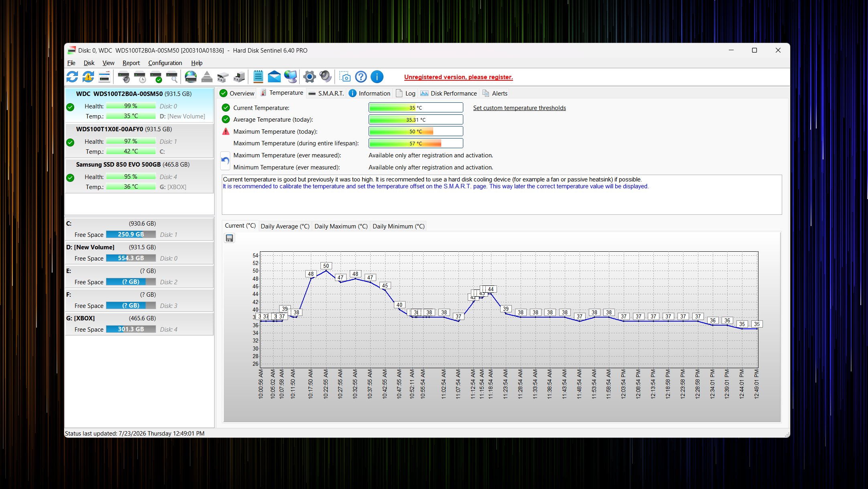Image resolution: width=868 pixels, height=489 pixels.
Task: Click the disk with green check icon
Action: [x=156, y=77]
